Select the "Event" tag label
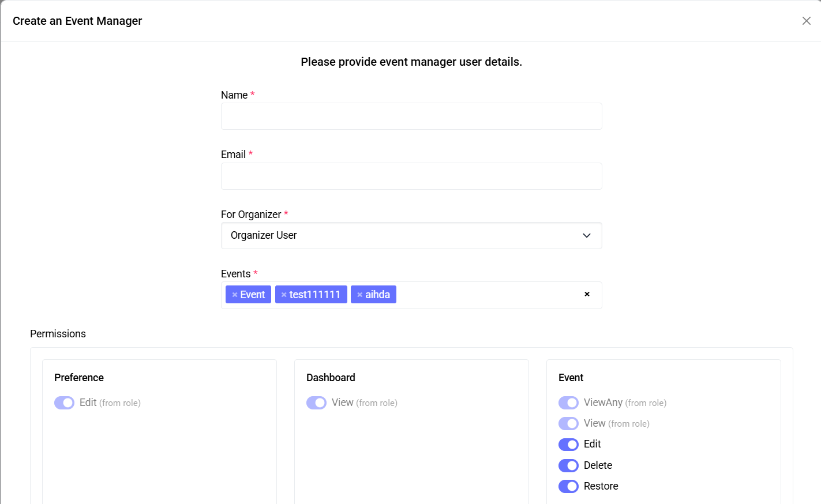Image resolution: width=821 pixels, height=504 pixels. point(252,294)
